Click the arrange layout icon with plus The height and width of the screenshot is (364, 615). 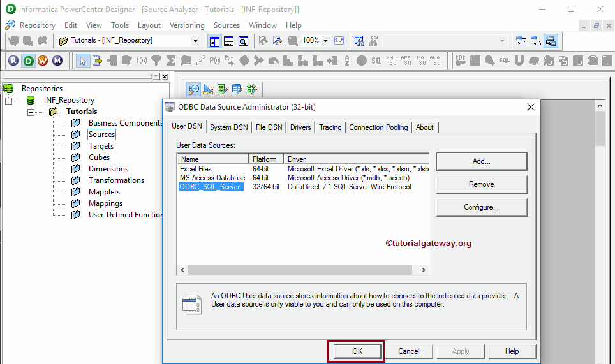click(521, 40)
